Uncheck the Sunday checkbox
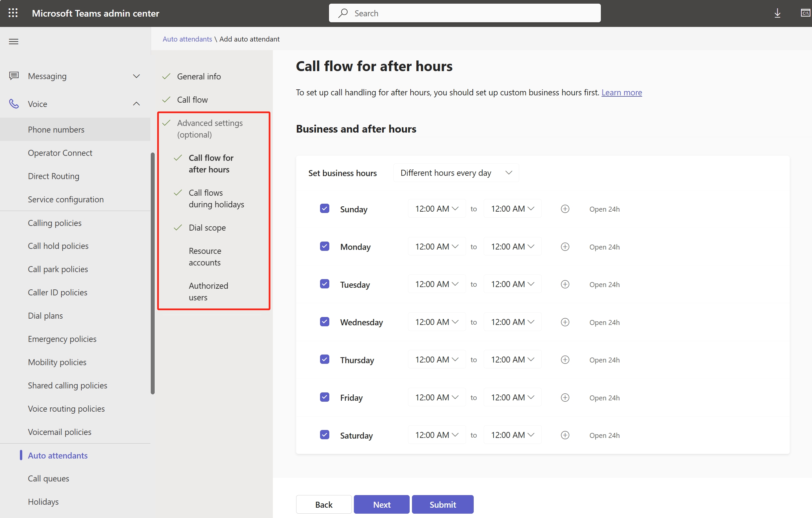The width and height of the screenshot is (812, 518). (324, 209)
